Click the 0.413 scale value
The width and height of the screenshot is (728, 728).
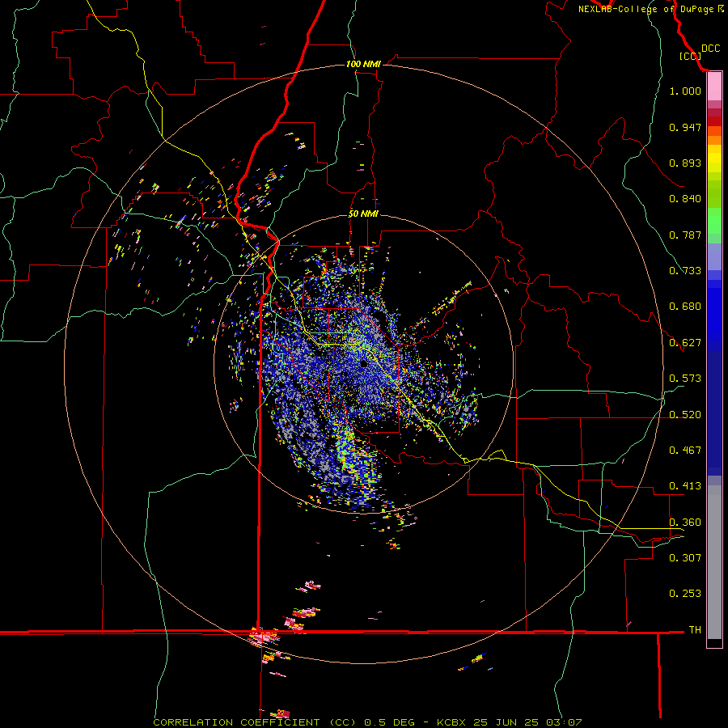[685, 486]
